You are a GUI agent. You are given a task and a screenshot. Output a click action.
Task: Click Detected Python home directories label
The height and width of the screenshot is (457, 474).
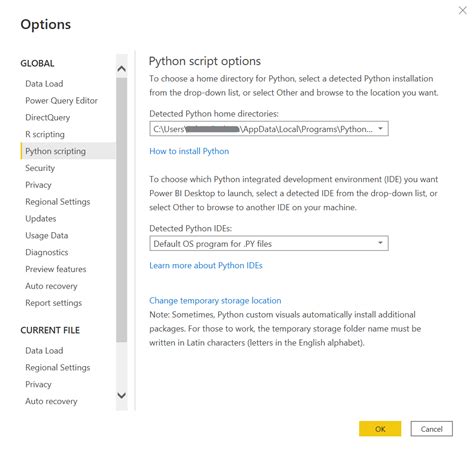click(x=214, y=114)
